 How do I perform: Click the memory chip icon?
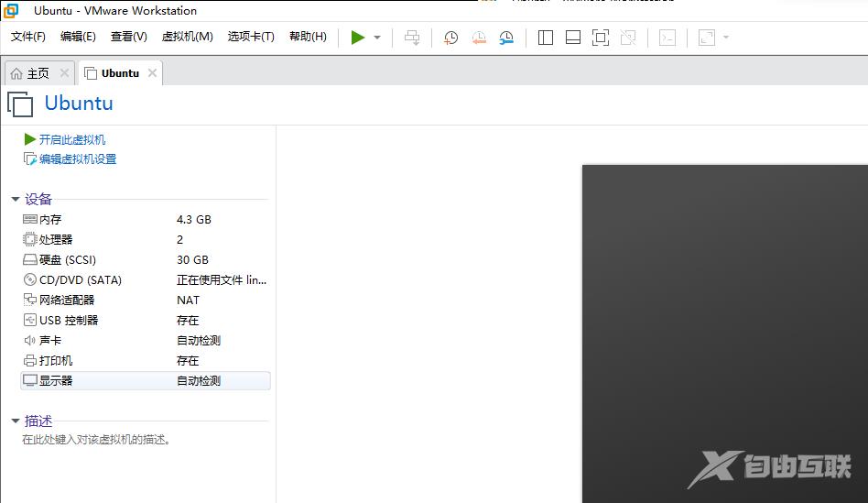pyautogui.click(x=30, y=219)
